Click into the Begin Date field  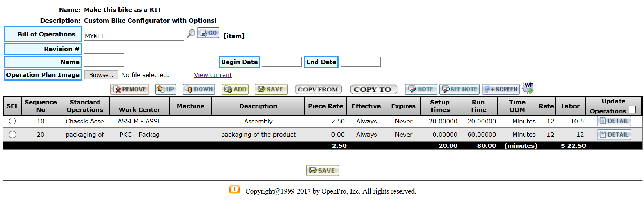tap(282, 62)
